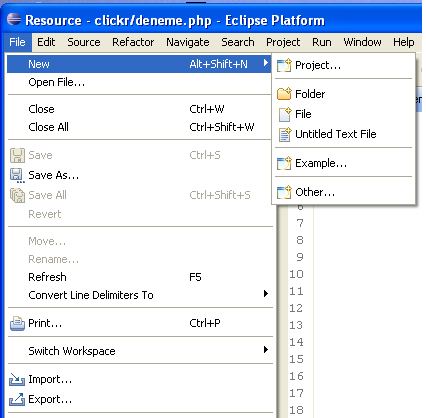Click the Print printer icon
The image size is (426, 418).
[x=17, y=323]
